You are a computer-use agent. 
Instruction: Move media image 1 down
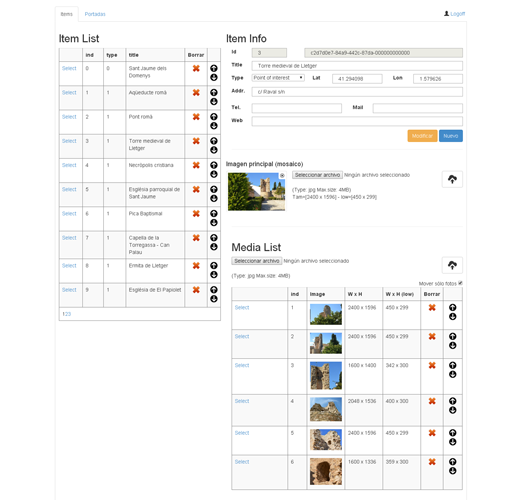pyautogui.click(x=452, y=317)
